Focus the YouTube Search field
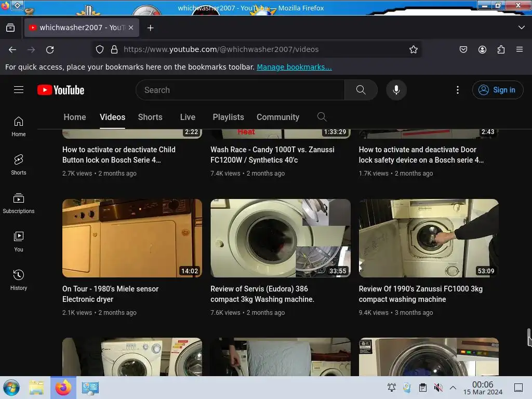 pos(240,90)
